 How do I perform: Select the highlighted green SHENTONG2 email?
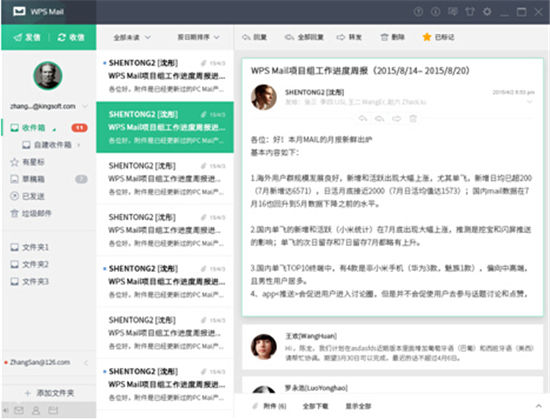pos(165,127)
